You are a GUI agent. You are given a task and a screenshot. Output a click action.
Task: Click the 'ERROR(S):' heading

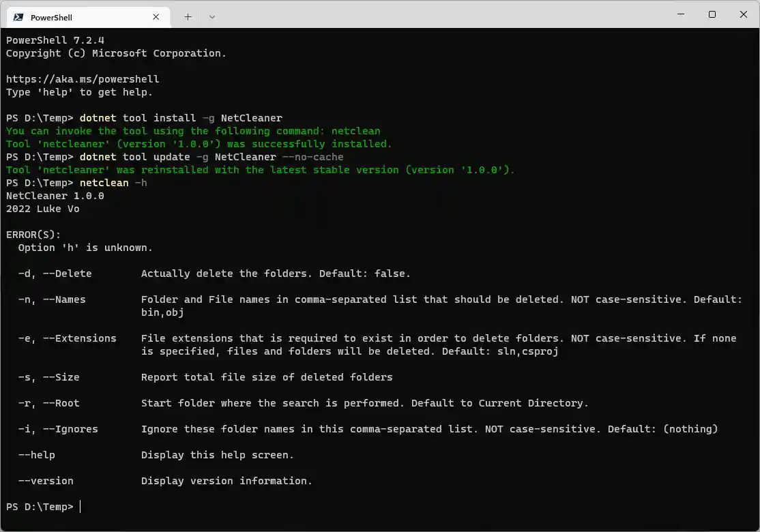pos(33,235)
